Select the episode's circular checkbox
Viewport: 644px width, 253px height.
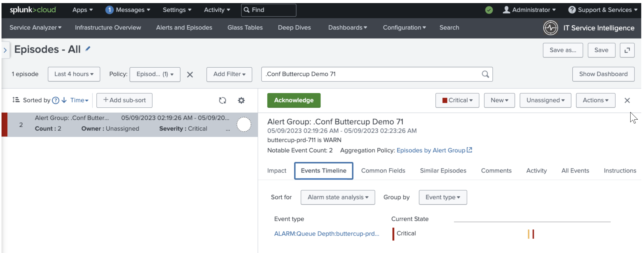coord(244,125)
